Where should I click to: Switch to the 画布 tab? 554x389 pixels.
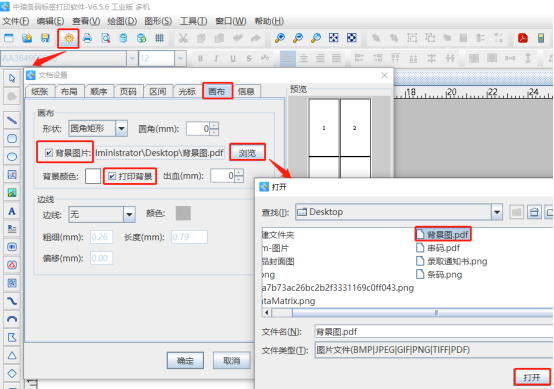point(217,92)
